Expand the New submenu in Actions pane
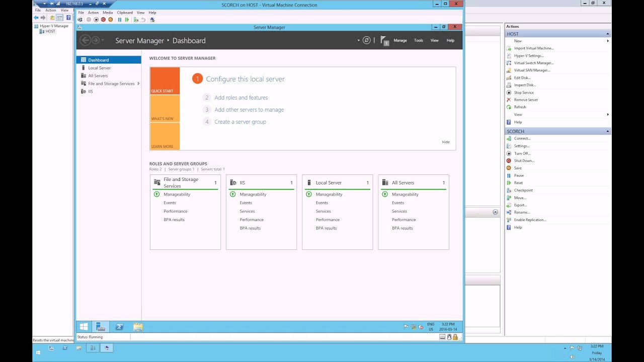Viewport: 644px width, 362px height. (x=608, y=41)
